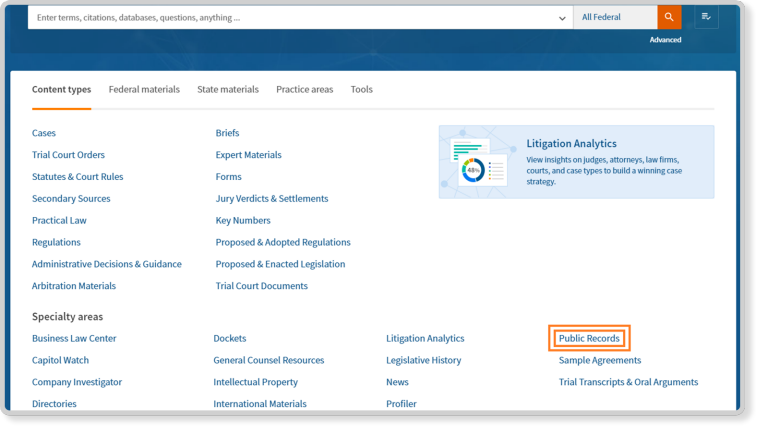Switch to the Federal materials tab
768x432 pixels.
tap(144, 89)
